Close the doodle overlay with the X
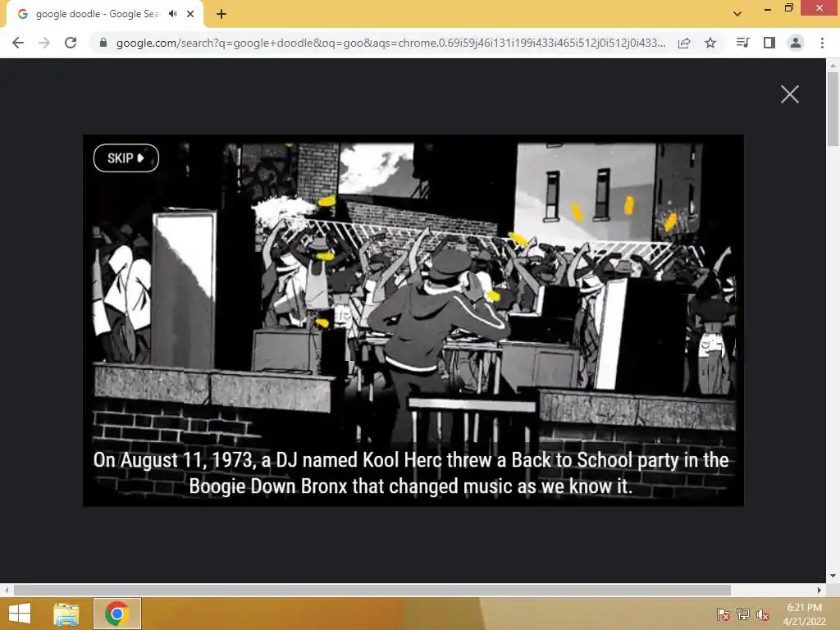This screenshot has width=840, height=630. coord(790,94)
